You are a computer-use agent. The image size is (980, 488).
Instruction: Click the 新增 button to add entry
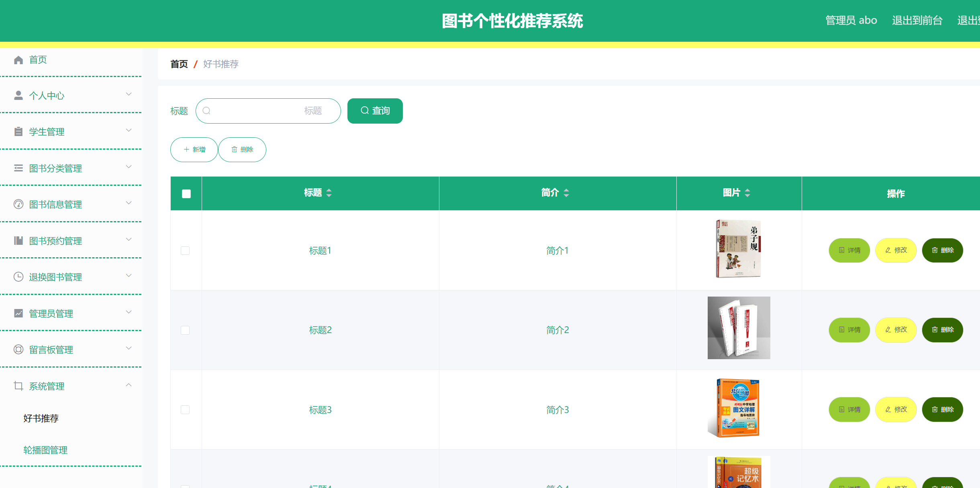194,149
